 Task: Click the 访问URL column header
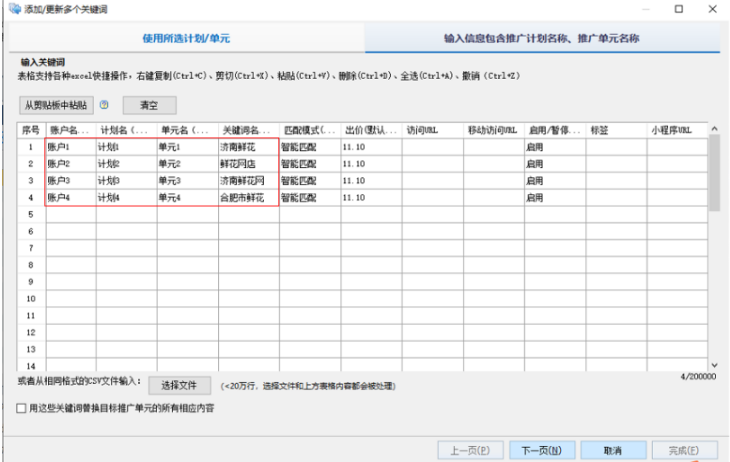click(x=433, y=130)
